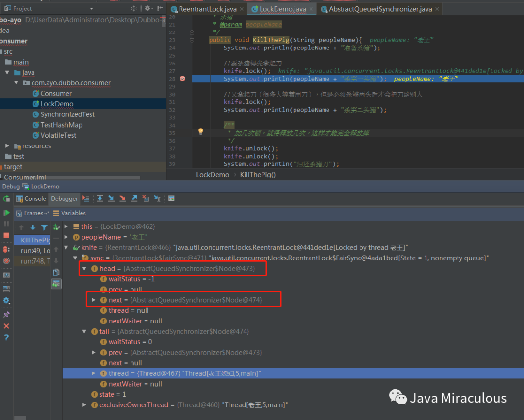Select KillThePig stack frame
This screenshot has width=524, height=420.
33,240
